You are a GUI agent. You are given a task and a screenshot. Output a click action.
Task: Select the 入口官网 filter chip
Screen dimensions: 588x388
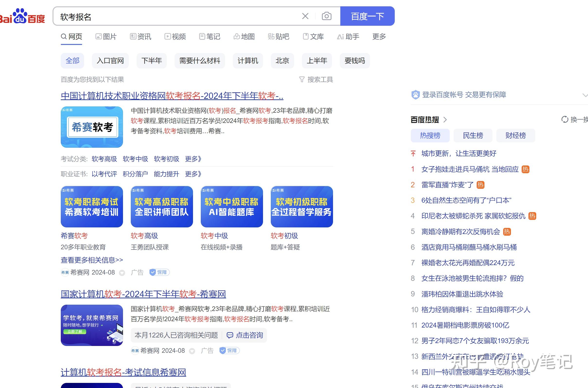coord(110,61)
